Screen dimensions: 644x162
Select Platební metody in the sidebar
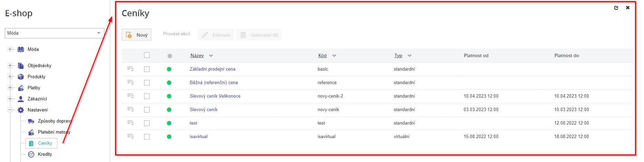tap(54, 132)
